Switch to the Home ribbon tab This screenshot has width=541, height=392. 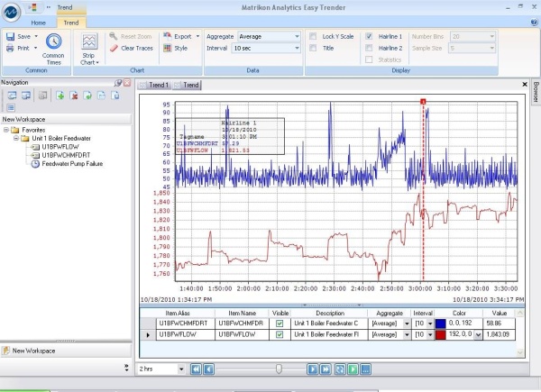coord(38,23)
